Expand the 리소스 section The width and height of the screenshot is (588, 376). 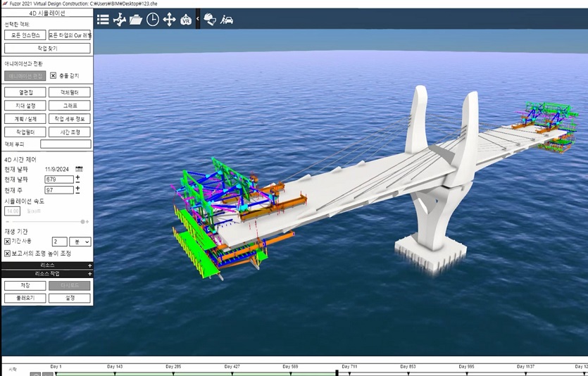tap(89, 265)
